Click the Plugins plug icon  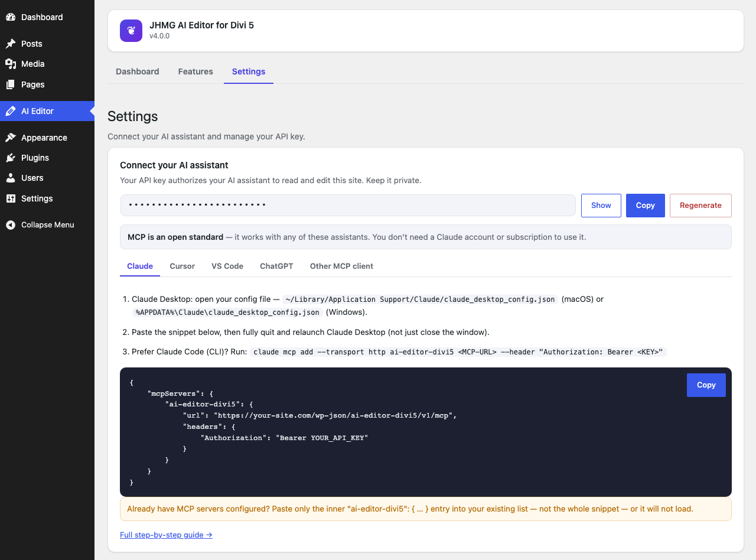[x=11, y=158]
